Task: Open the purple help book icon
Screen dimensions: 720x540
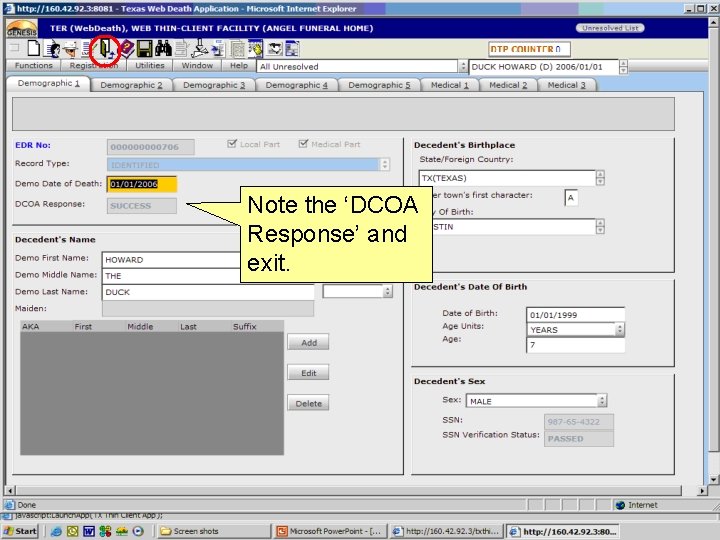Action: (126, 49)
